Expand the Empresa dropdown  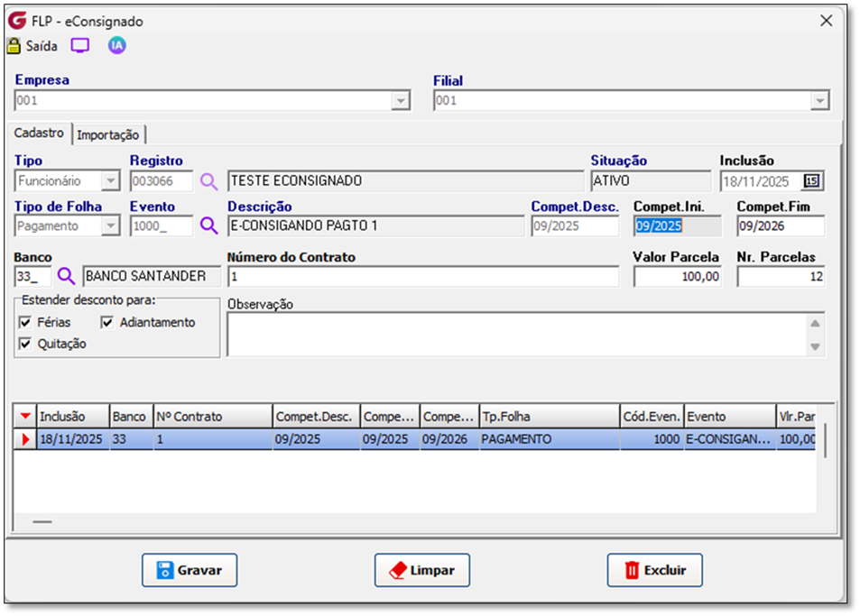pyautogui.click(x=401, y=101)
